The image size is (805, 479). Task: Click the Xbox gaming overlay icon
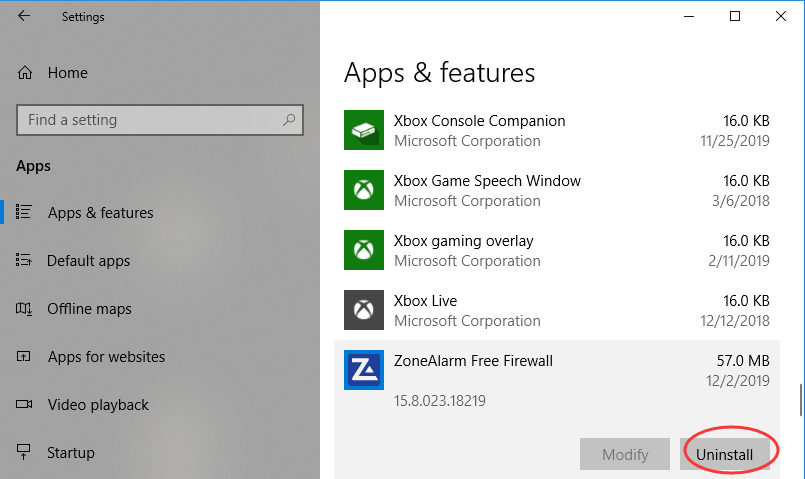tap(363, 250)
